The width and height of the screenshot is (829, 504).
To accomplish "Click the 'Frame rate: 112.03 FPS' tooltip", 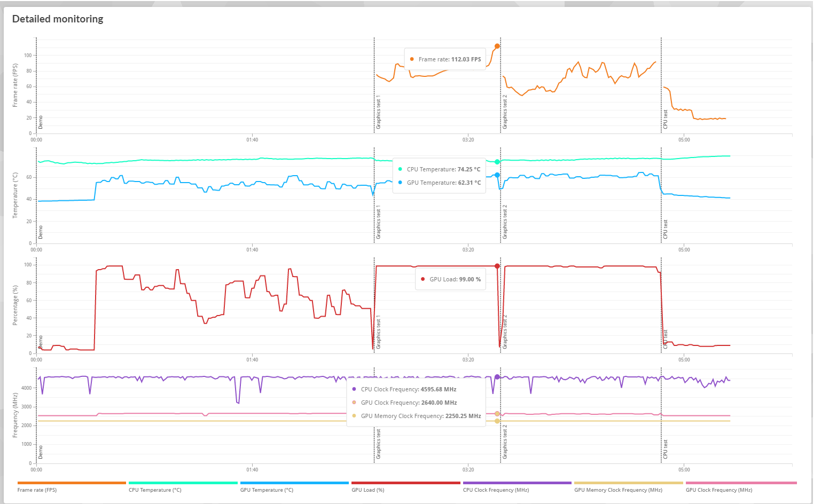I will (445, 59).
